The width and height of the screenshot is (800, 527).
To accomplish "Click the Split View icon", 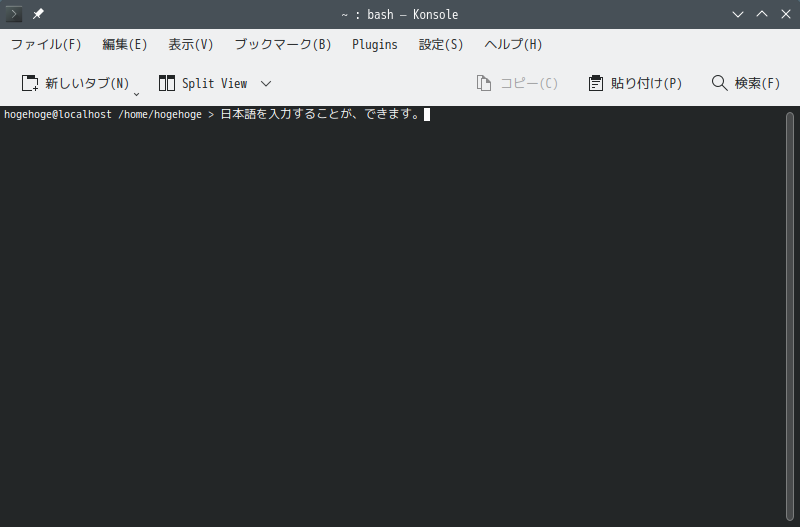I will click(x=167, y=83).
